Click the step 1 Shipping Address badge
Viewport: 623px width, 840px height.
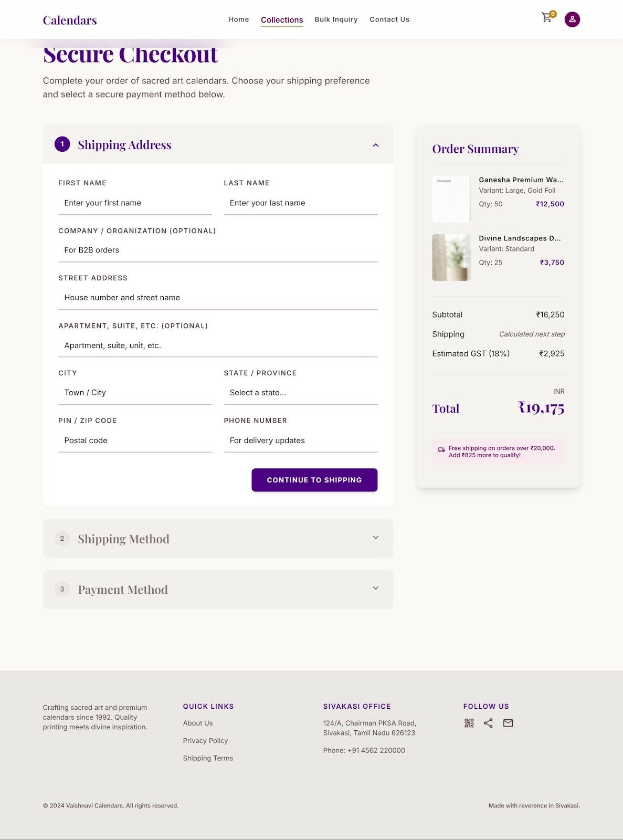pyautogui.click(x=62, y=144)
